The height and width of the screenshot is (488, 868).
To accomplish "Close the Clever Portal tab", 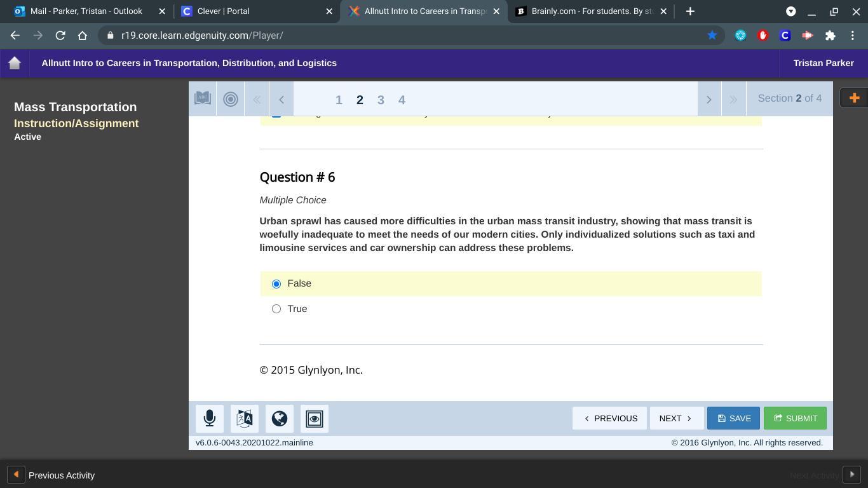I will click(x=329, y=11).
